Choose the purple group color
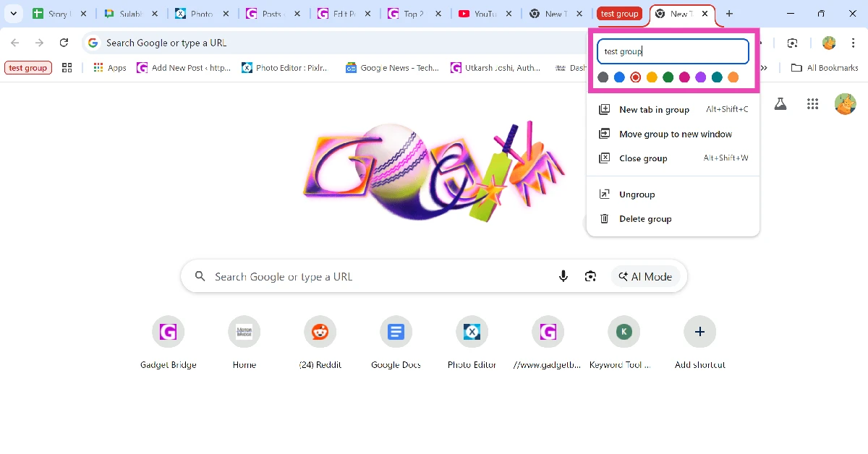The width and height of the screenshot is (868, 454). point(701,77)
